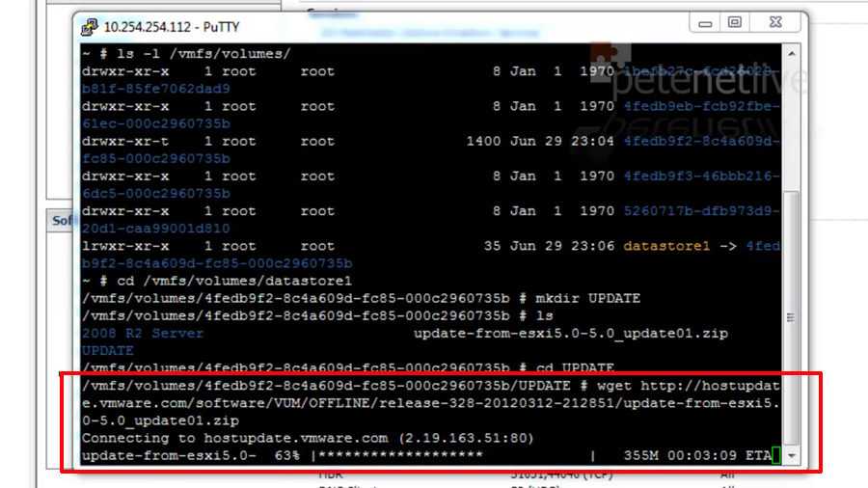868x488 pixels.
Task: Click the PuTTY vertical scrollbar thumb
Action: tap(791, 317)
